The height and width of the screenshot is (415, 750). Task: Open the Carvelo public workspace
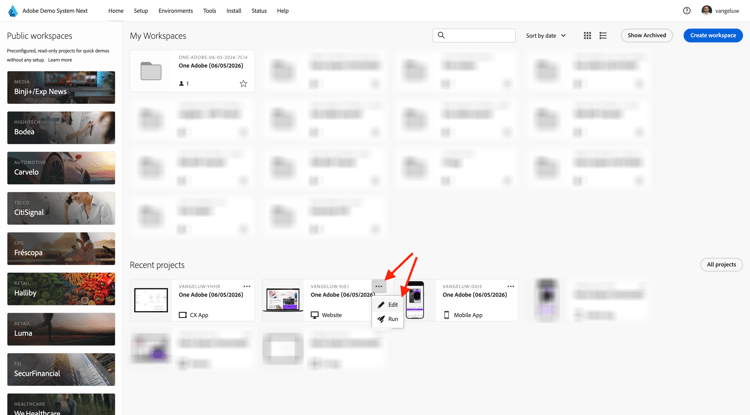pos(61,168)
